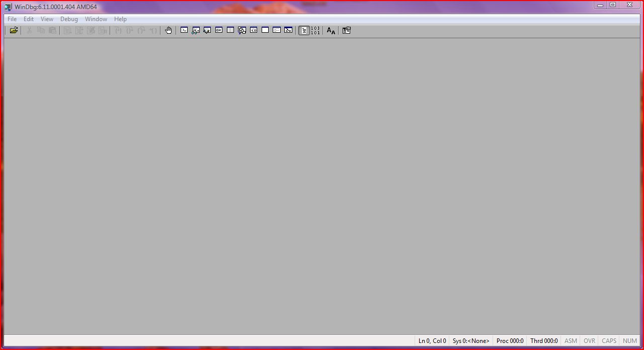Open the Watch window icon
The width and height of the screenshot is (644, 350).
[x=196, y=30]
